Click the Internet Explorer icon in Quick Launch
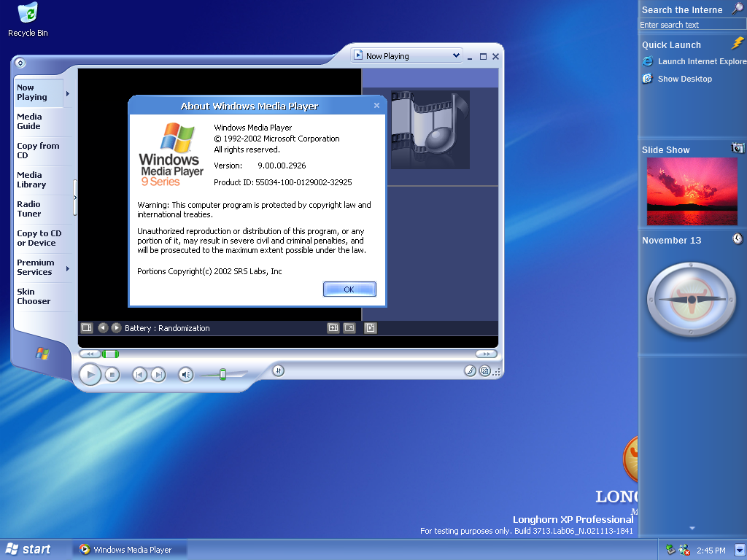 pyautogui.click(x=648, y=61)
